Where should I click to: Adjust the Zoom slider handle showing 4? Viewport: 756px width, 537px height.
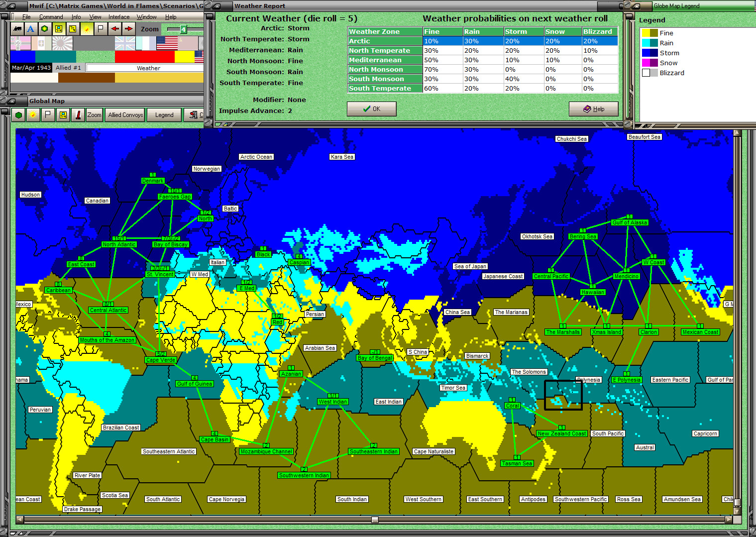pos(183,29)
